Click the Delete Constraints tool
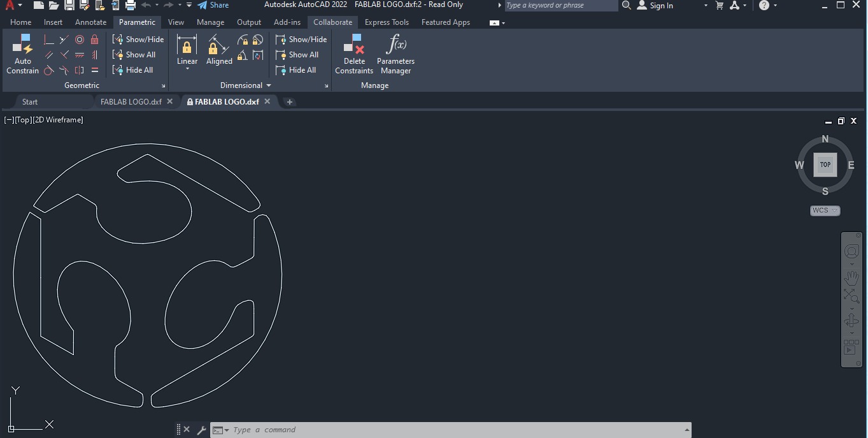The height and width of the screenshot is (438, 868). (x=354, y=54)
